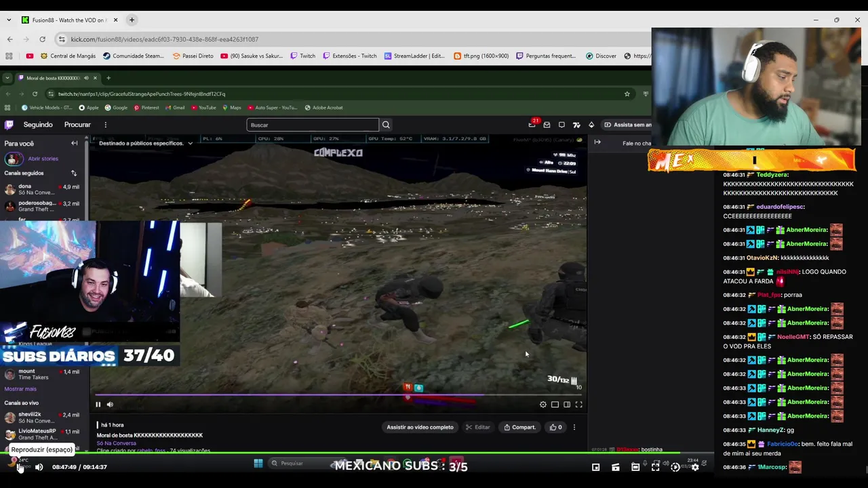Open 'Central de Mangás' bookmark
The height and width of the screenshot is (488, 868).
[68, 56]
